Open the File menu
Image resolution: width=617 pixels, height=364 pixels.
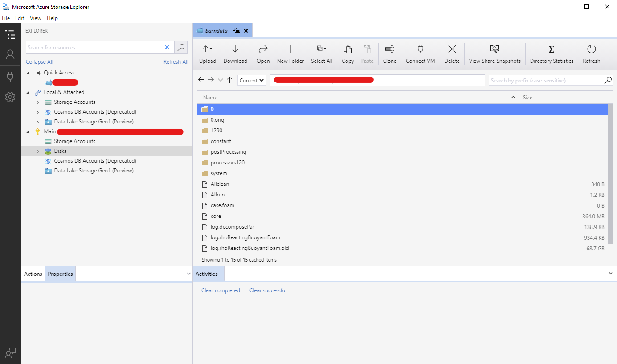pos(6,18)
